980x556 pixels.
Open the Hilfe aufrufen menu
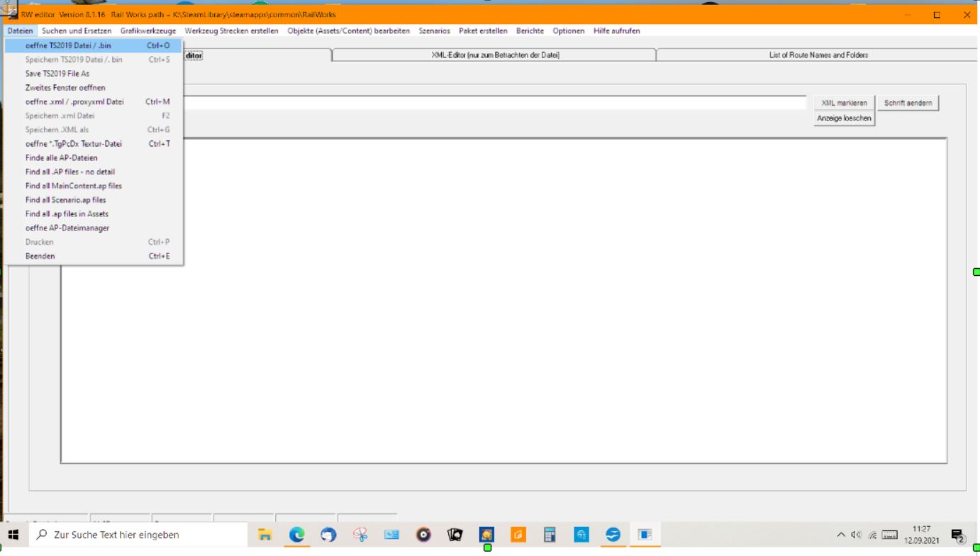point(616,30)
